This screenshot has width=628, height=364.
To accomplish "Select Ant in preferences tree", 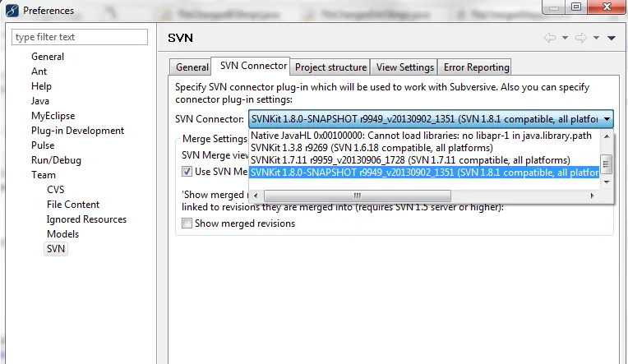I will click(39, 71).
